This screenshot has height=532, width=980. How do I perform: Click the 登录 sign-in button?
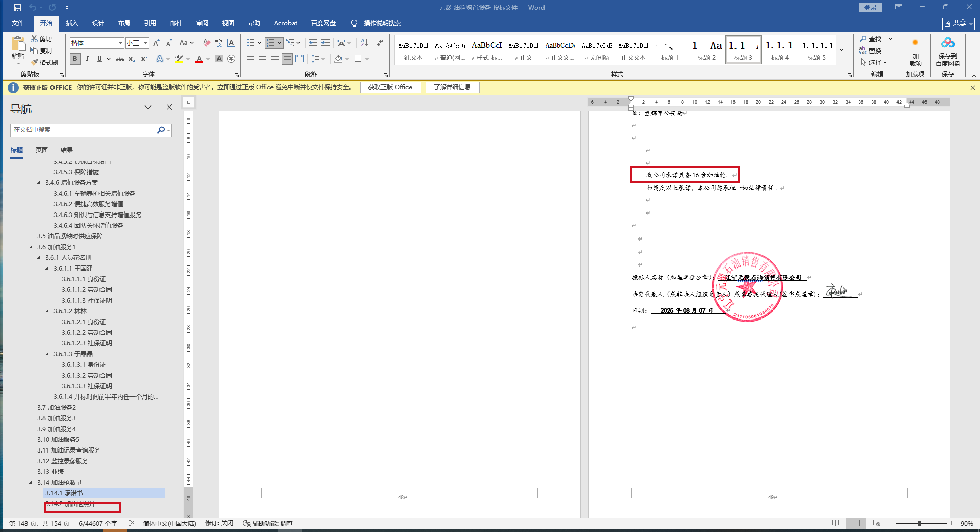[870, 7]
